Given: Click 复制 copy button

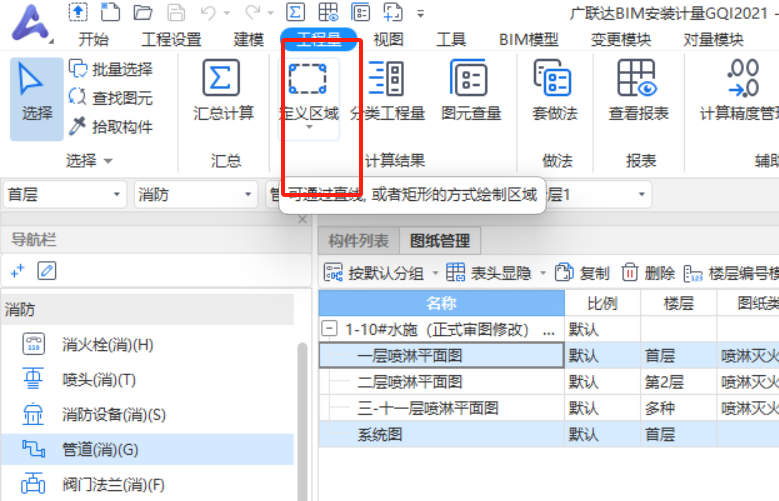Looking at the screenshot, I should click(x=582, y=273).
